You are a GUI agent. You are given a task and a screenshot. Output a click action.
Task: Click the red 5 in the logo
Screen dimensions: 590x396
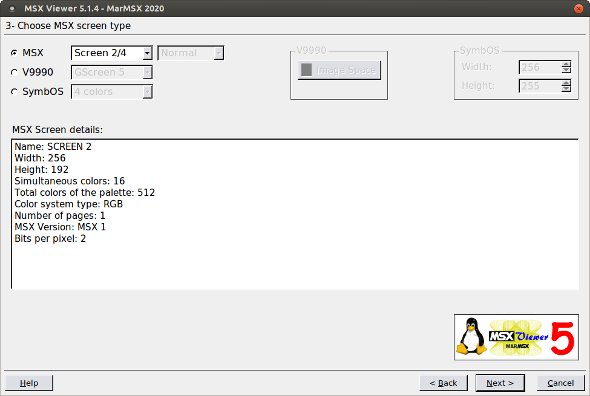563,338
